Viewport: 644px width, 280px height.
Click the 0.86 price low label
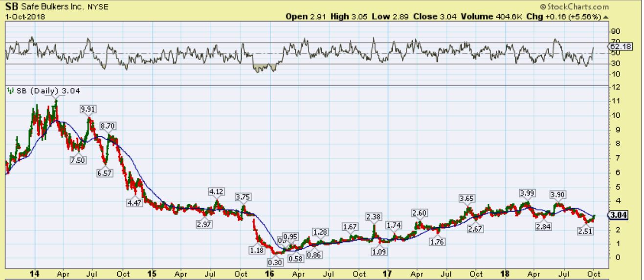click(x=314, y=254)
